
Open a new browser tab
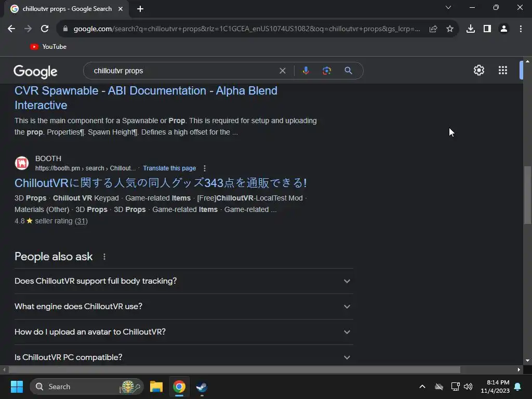pos(140,9)
